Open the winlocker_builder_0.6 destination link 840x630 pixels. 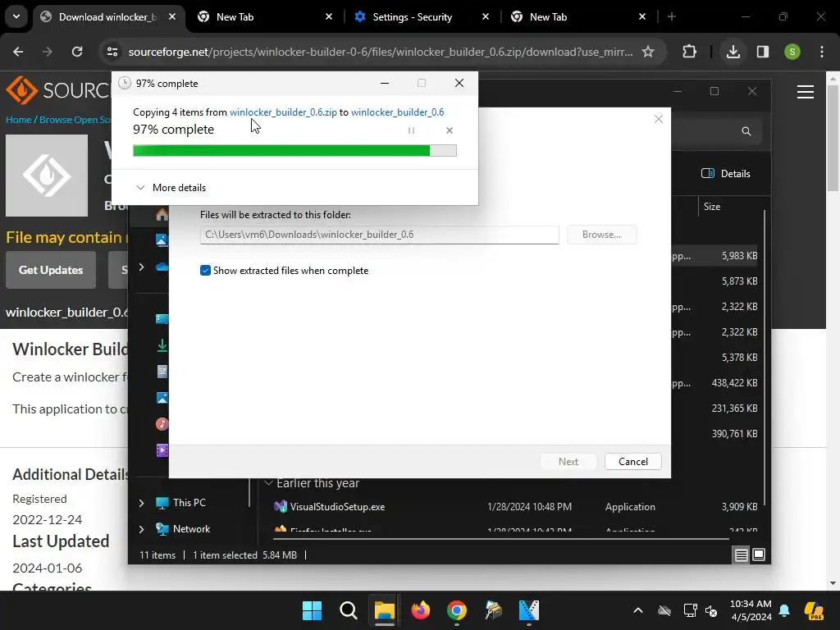(398, 112)
